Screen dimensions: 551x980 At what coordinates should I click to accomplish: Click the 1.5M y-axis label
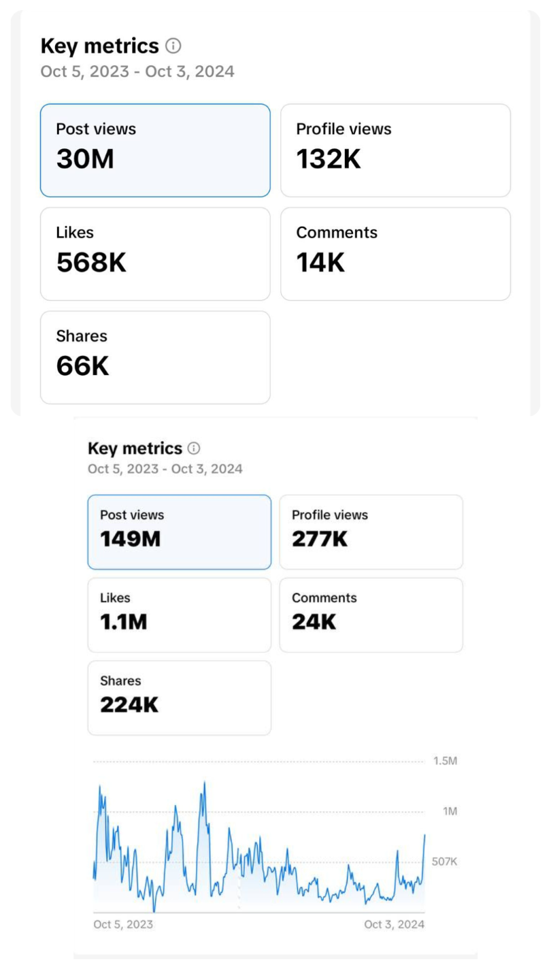pyautogui.click(x=445, y=761)
